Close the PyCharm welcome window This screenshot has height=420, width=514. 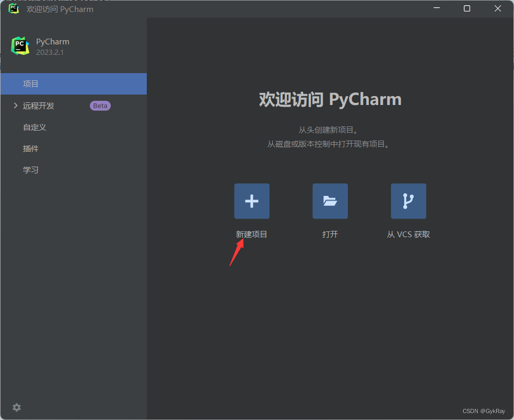pos(498,8)
